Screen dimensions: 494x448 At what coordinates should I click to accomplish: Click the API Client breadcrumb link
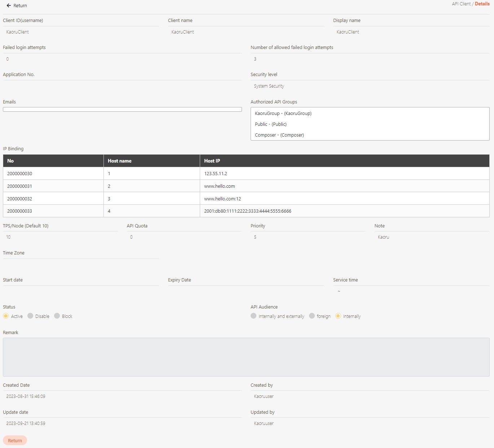coord(461,4)
